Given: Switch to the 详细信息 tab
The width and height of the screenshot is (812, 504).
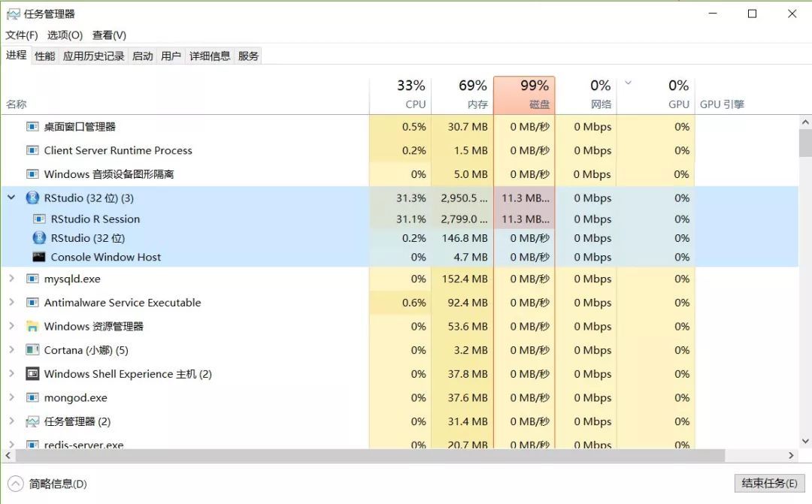Looking at the screenshot, I should [210, 56].
